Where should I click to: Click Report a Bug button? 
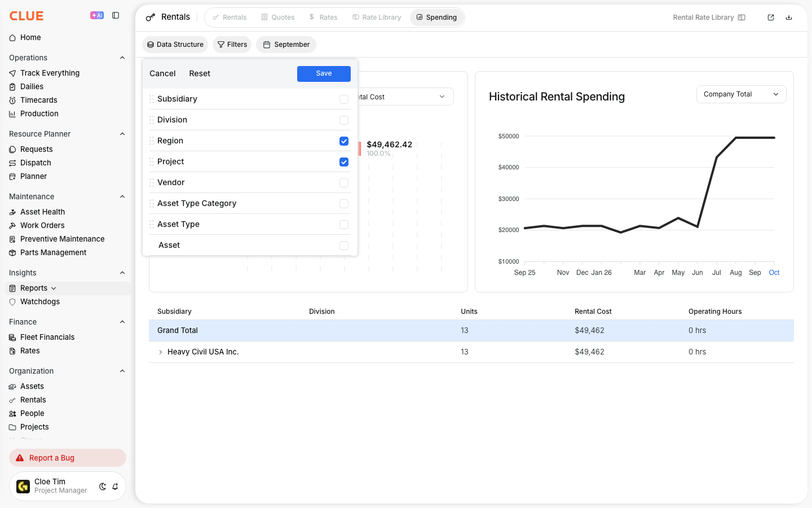click(x=68, y=458)
